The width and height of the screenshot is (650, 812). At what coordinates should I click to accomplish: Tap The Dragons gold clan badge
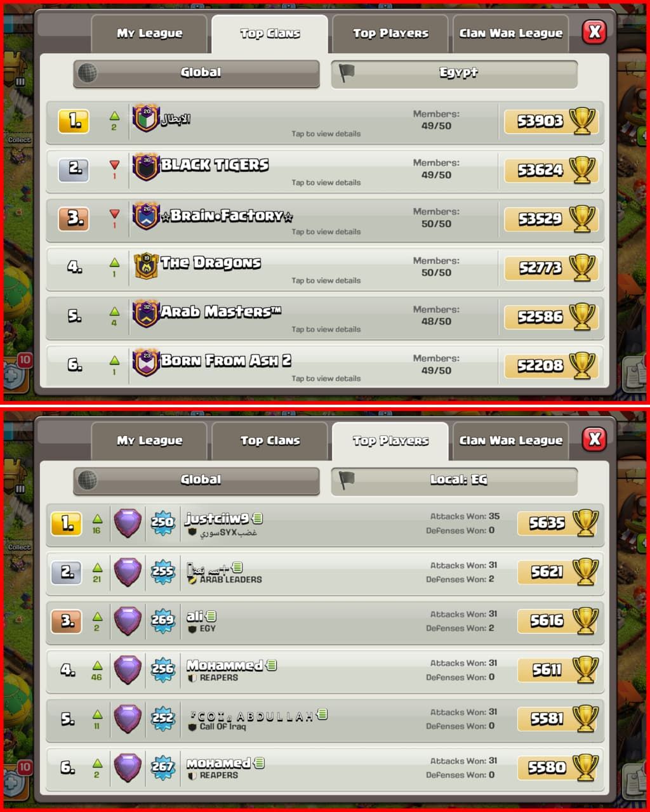click(146, 265)
